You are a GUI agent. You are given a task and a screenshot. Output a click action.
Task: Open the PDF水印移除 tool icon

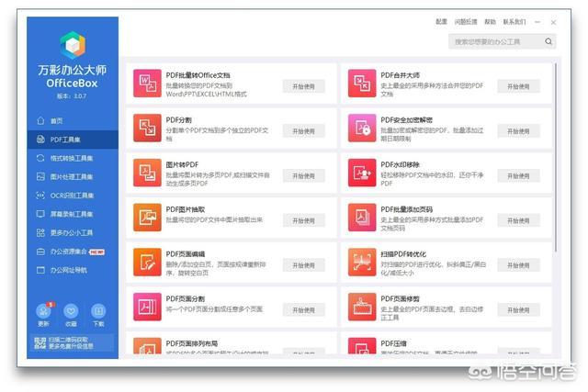(362, 173)
